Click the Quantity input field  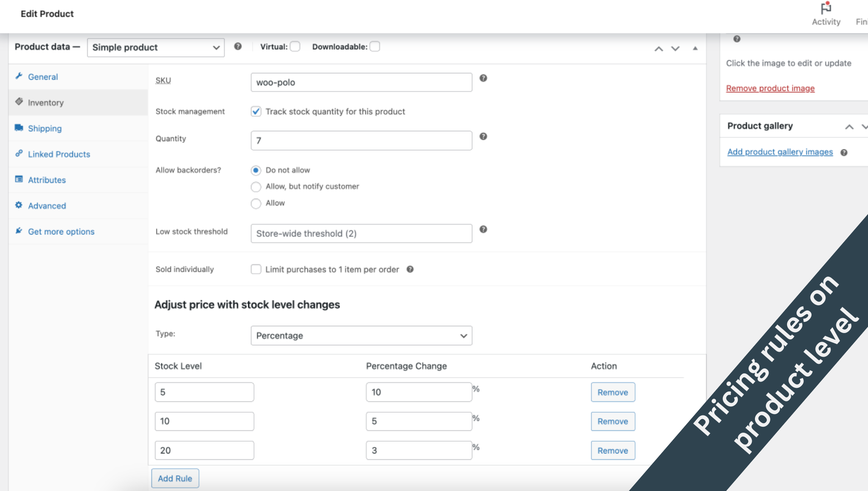361,140
